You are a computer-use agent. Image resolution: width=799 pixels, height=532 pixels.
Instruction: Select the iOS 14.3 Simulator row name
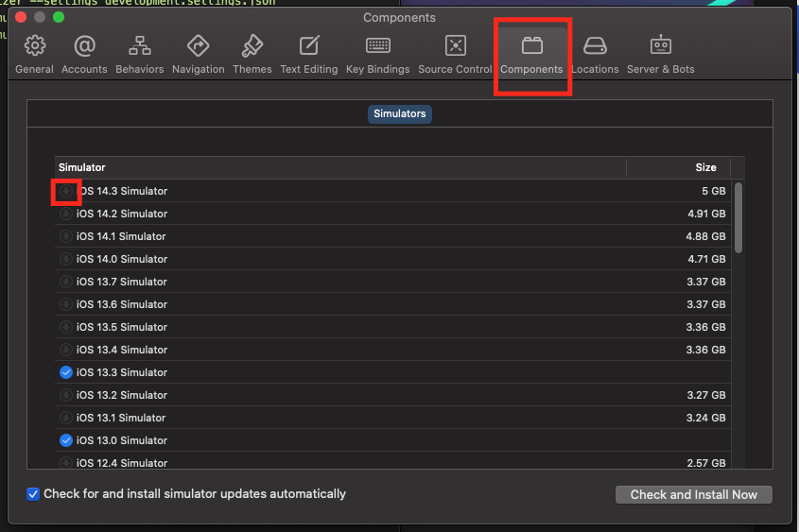[122, 191]
